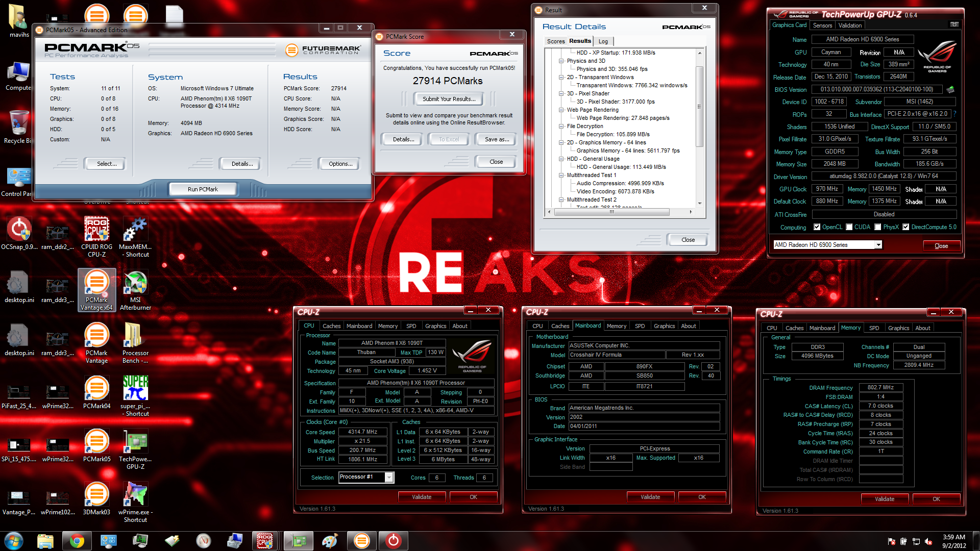Click the Save as... button
The image size is (980, 551).
coord(496,139)
